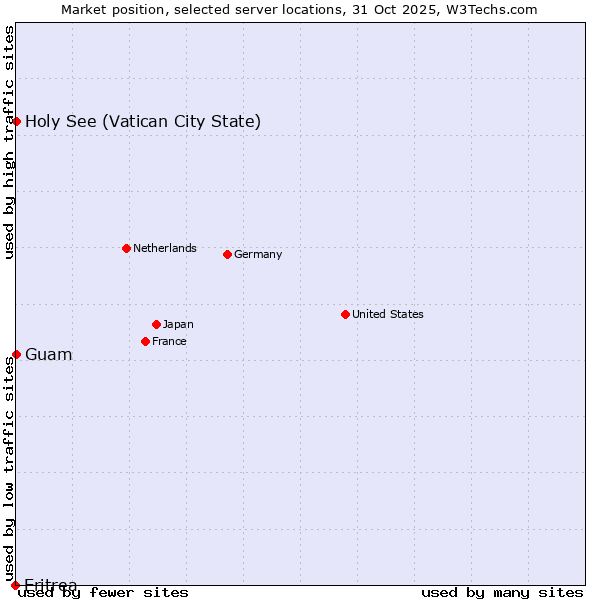The height and width of the screenshot is (600, 600).
Task: Click the 'used by many sites' axis label
Action: [x=502, y=592]
